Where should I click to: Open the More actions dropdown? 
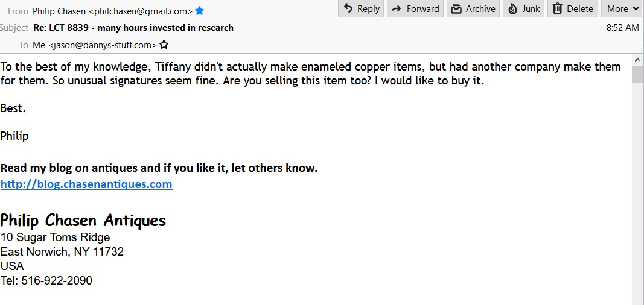pos(622,8)
